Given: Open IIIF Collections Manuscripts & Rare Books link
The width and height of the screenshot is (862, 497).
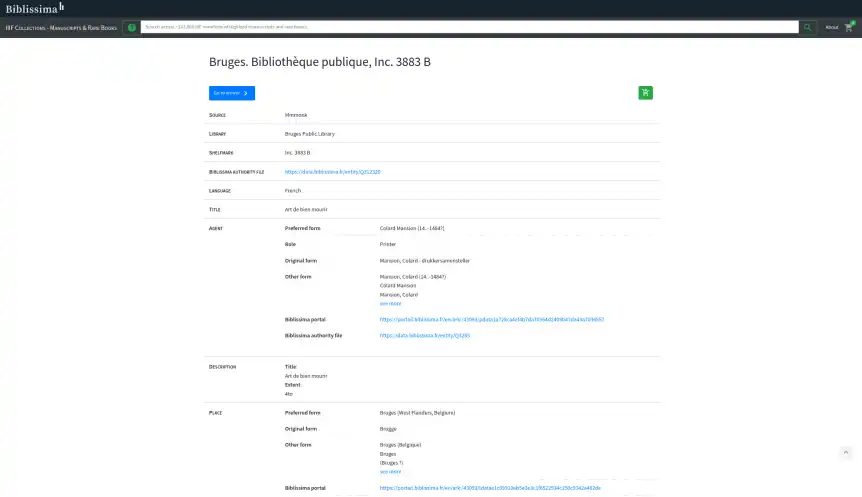Looking at the screenshot, I should (62, 27).
